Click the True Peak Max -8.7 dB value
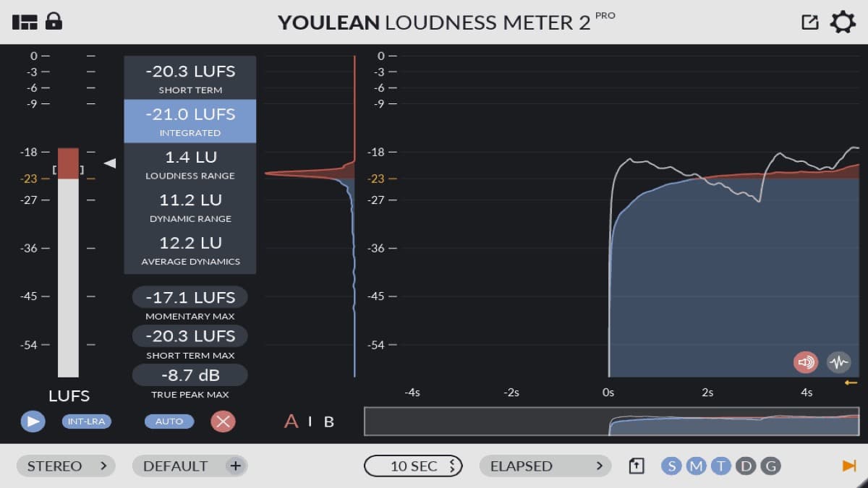Viewport: 868px width, 488px height. tap(190, 375)
